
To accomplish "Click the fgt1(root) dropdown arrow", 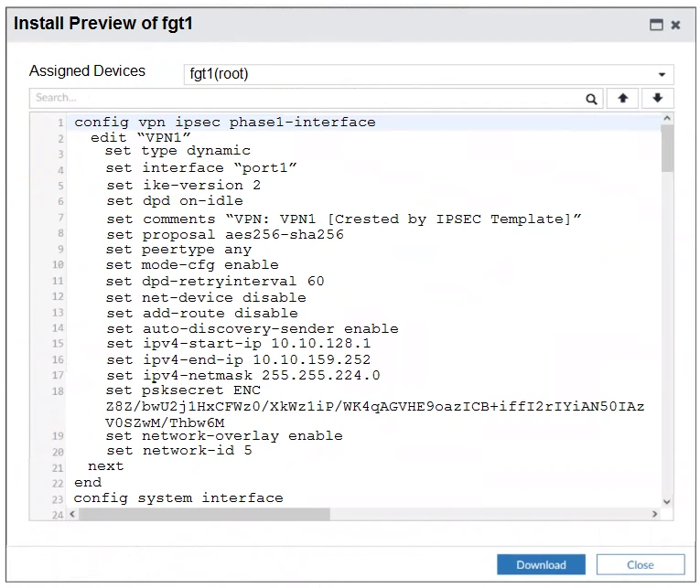I will click(662, 75).
